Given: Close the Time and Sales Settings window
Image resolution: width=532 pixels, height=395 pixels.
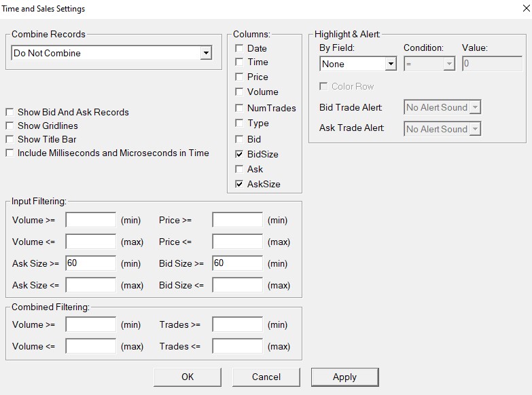Looking at the screenshot, I should (526, 8).
